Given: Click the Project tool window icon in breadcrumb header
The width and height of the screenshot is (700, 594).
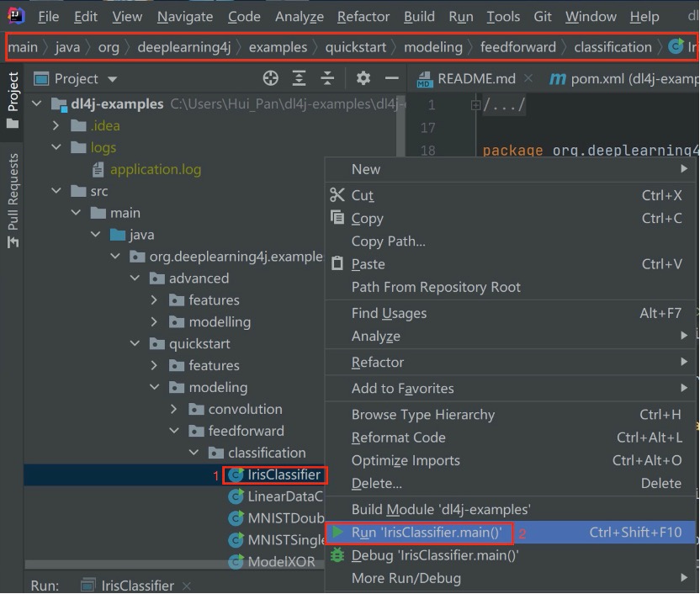Looking at the screenshot, I should (41, 79).
